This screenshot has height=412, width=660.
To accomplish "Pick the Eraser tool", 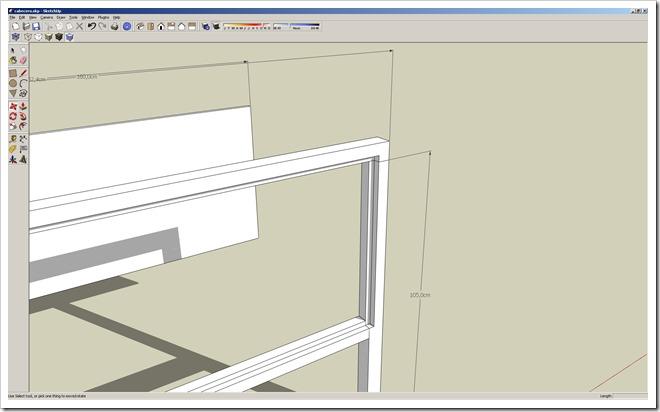I will tap(22, 60).
